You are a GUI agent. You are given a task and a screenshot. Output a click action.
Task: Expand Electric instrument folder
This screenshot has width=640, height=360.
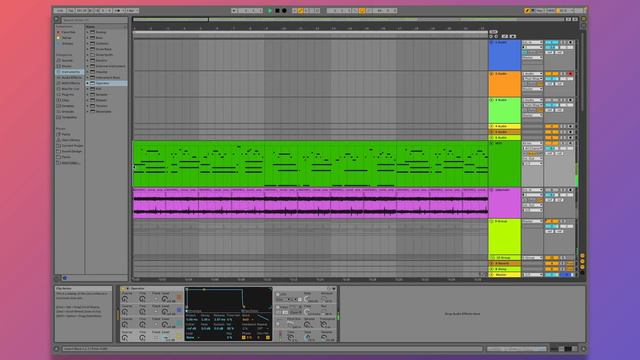[88, 60]
